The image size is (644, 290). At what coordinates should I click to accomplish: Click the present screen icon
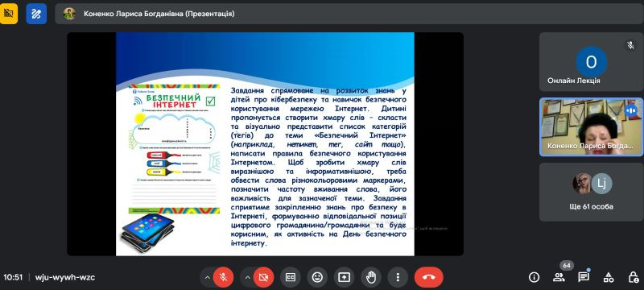(344, 277)
